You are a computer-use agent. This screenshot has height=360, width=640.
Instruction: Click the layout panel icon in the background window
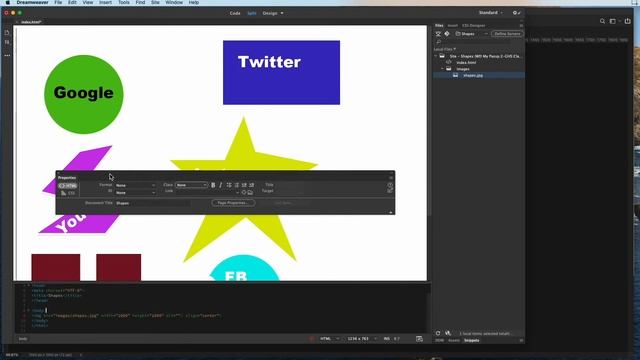(613, 21)
